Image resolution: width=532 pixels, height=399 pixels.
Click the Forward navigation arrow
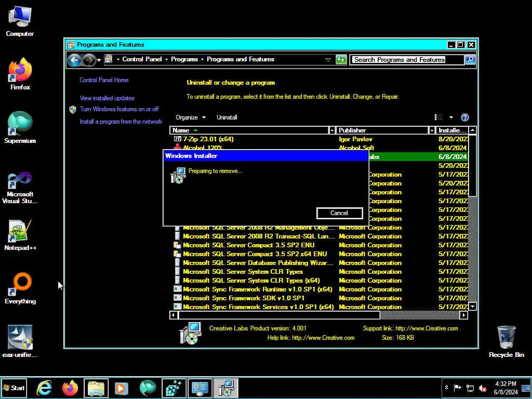[x=89, y=60]
